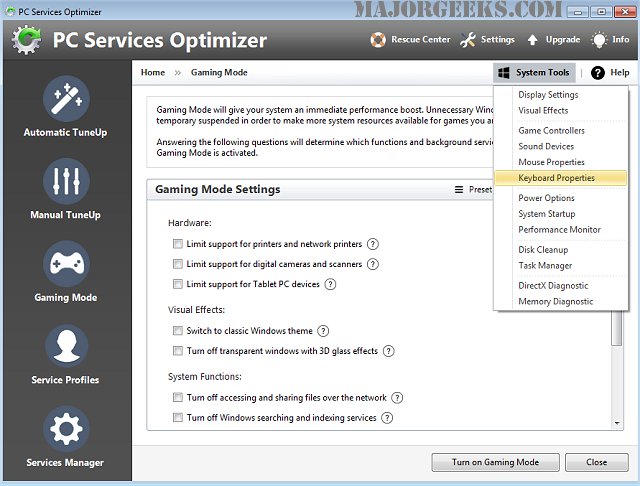
Task: Click the Upgrade arrow icon
Action: tap(532, 40)
